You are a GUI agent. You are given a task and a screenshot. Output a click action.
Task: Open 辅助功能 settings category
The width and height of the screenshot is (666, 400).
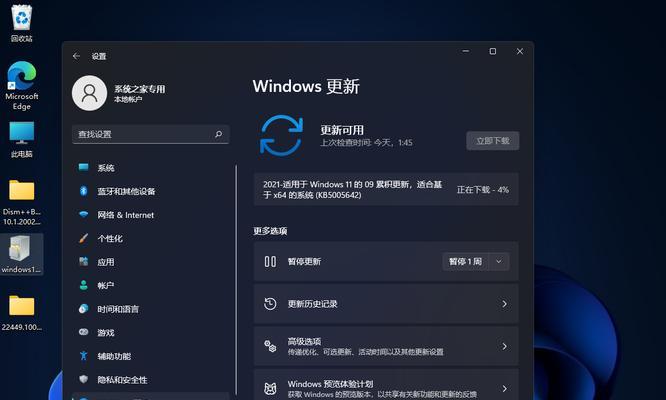coord(151,356)
